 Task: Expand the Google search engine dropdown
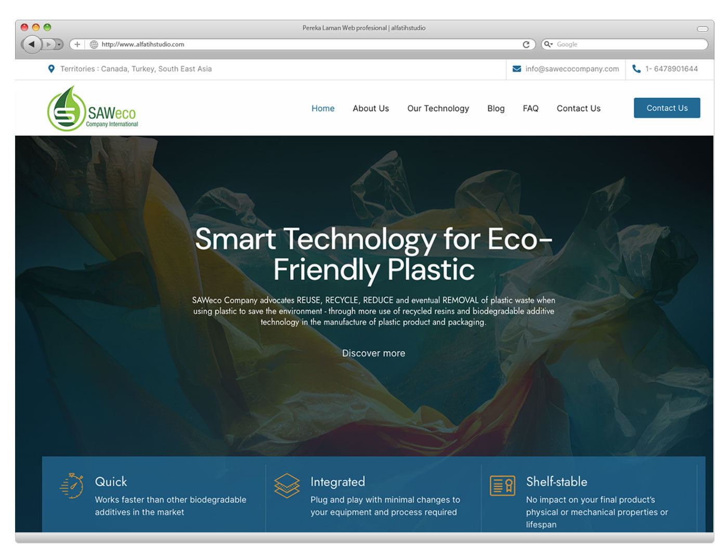[548, 44]
